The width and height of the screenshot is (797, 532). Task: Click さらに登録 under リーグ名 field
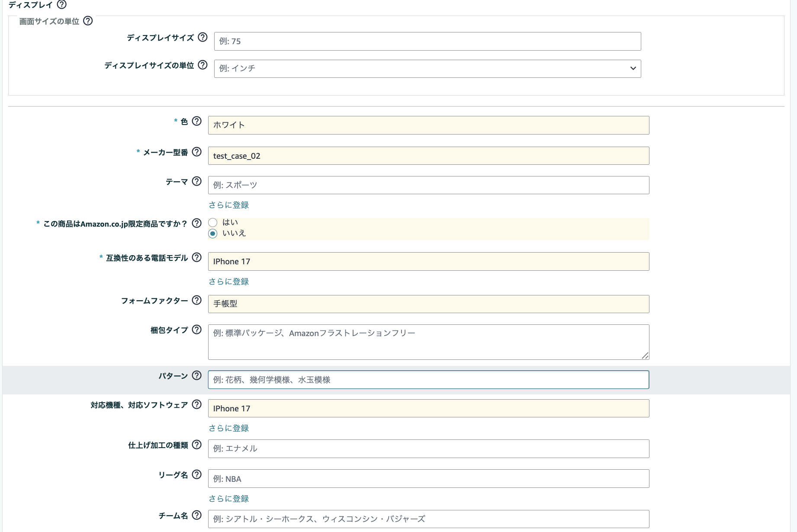228,499
